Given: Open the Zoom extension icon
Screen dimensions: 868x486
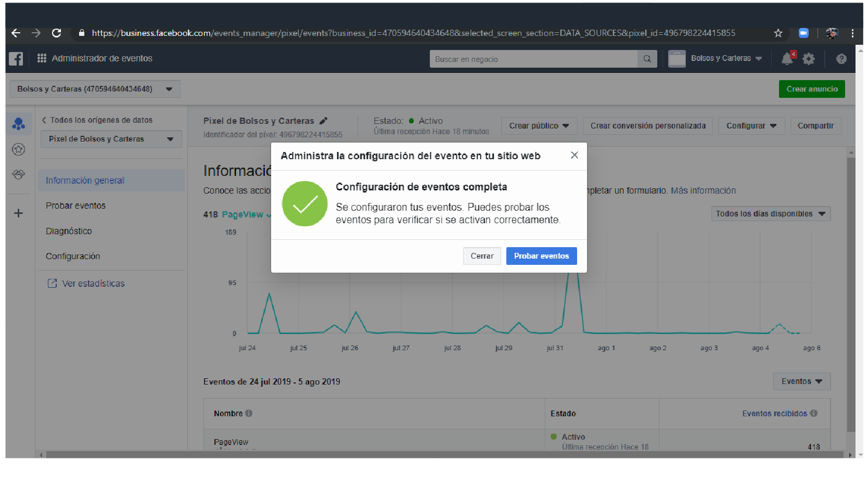Looking at the screenshot, I should [x=803, y=33].
